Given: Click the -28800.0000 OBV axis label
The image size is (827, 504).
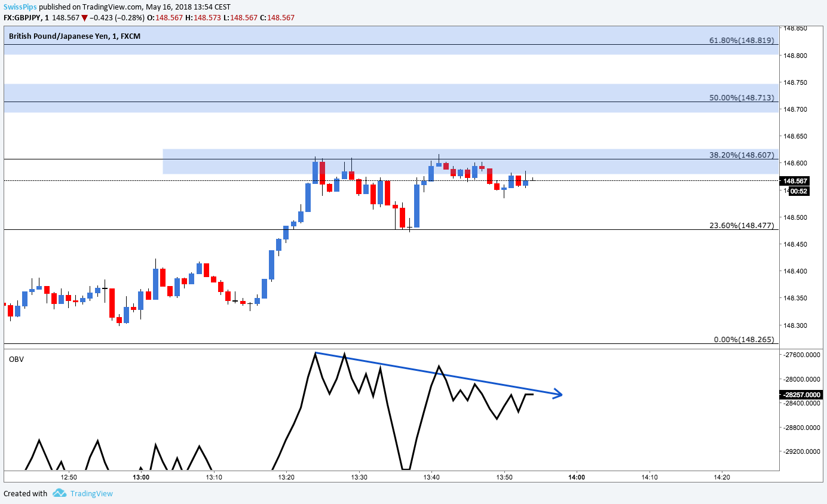Looking at the screenshot, I should point(801,428).
